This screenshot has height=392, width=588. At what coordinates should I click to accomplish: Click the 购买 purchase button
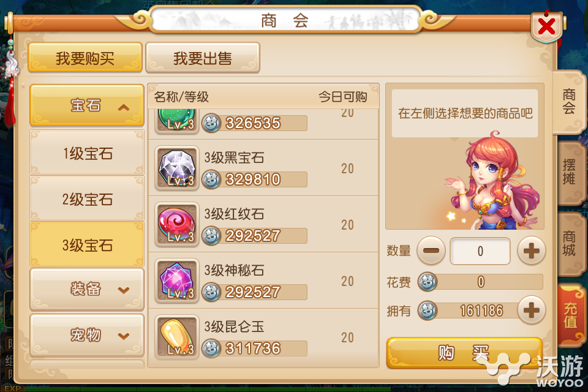point(464,353)
